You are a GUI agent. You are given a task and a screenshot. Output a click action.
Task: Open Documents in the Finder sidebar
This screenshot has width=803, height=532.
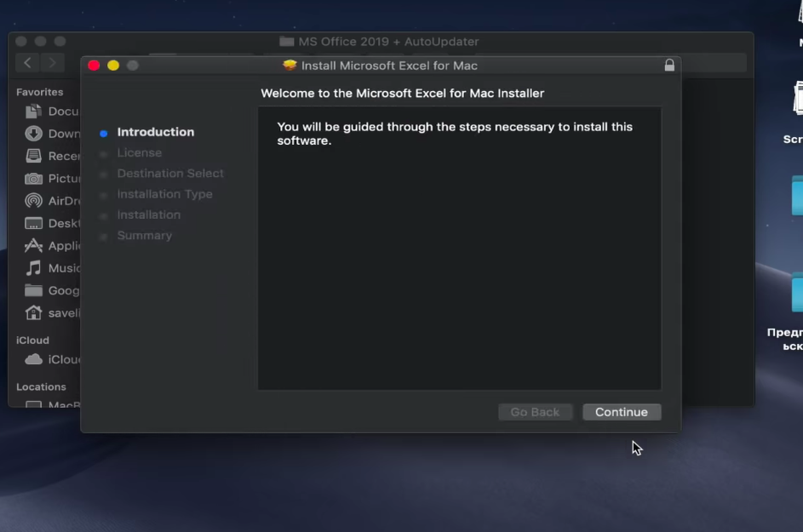[x=52, y=112]
